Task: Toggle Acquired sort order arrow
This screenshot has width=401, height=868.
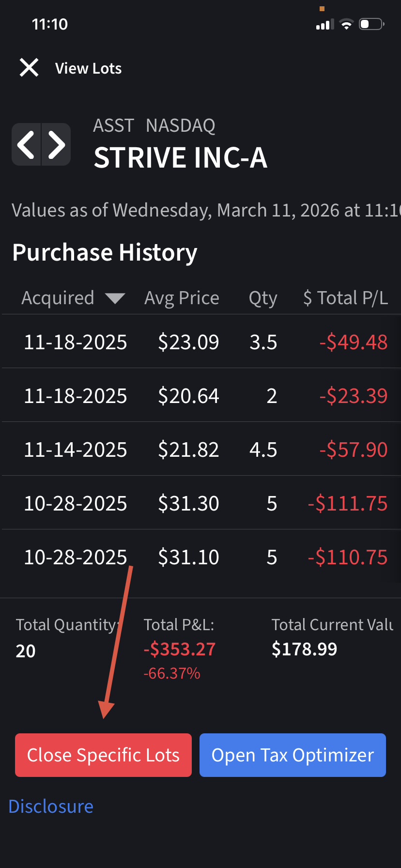Action: click(x=115, y=298)
